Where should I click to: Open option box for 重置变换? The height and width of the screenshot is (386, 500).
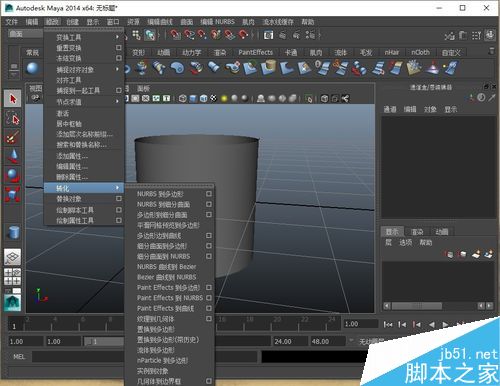click(x=118, y=47)
